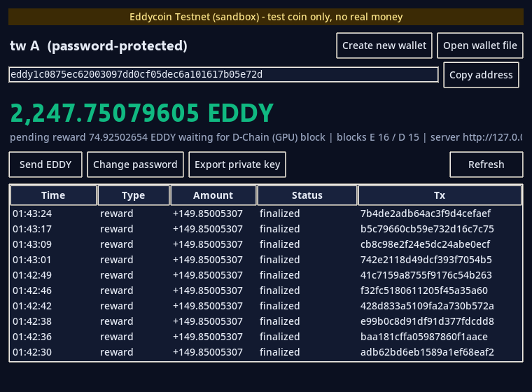Sort by the Status column header
The width and height of the screenshot is (532, 392).
click(307, 195)
